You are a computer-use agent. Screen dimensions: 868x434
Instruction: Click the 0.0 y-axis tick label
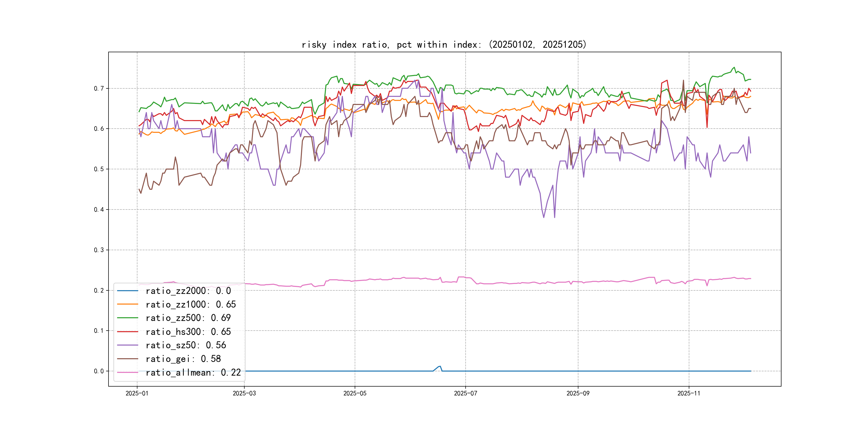click(x=99, y=371)
